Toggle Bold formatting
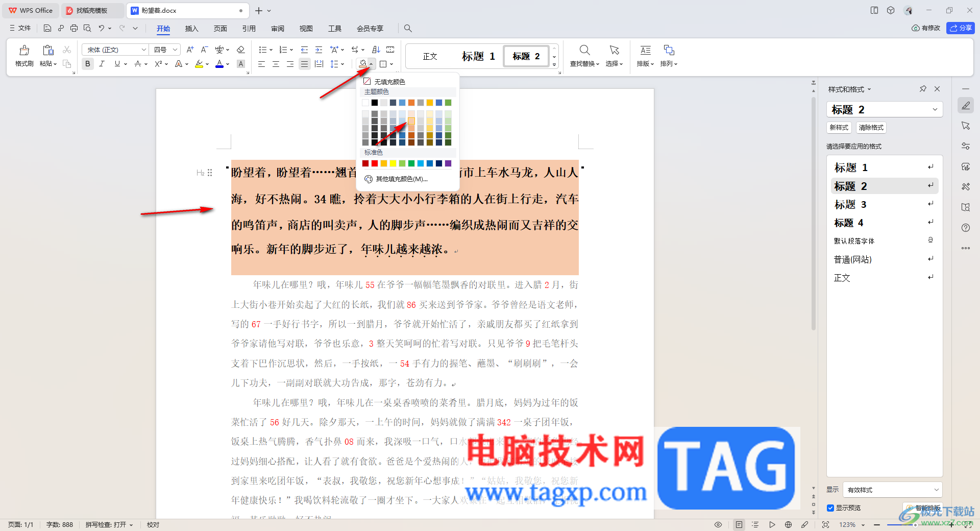Image resolution: width=980 pixels, height=531 pixels. tap(88, 64)
